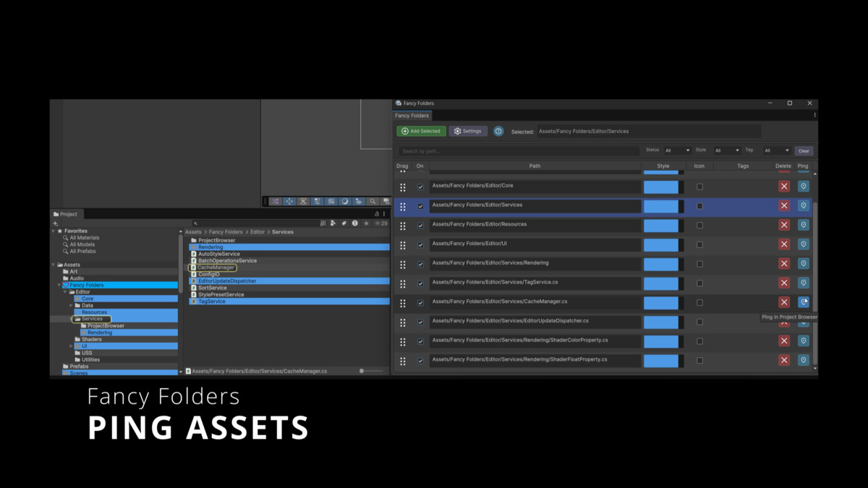Viewport: 868px width, 488px height.
Task: Open the Status filter dropdown
Action: point(677,150)
